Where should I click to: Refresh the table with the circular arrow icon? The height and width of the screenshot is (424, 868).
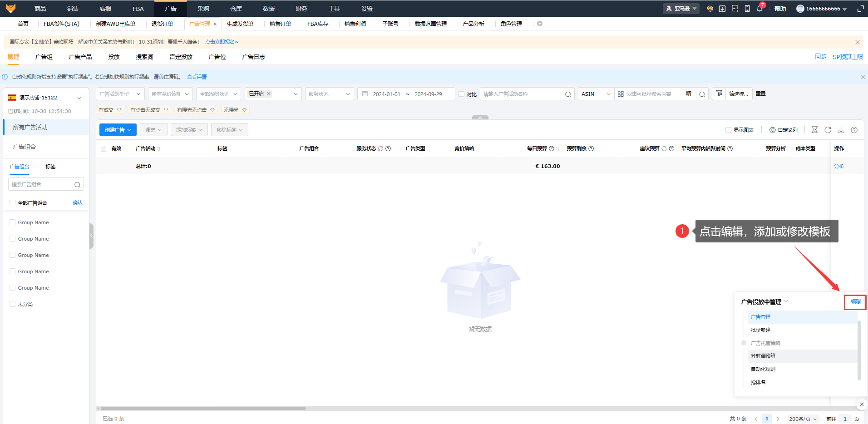click(828, 130)
